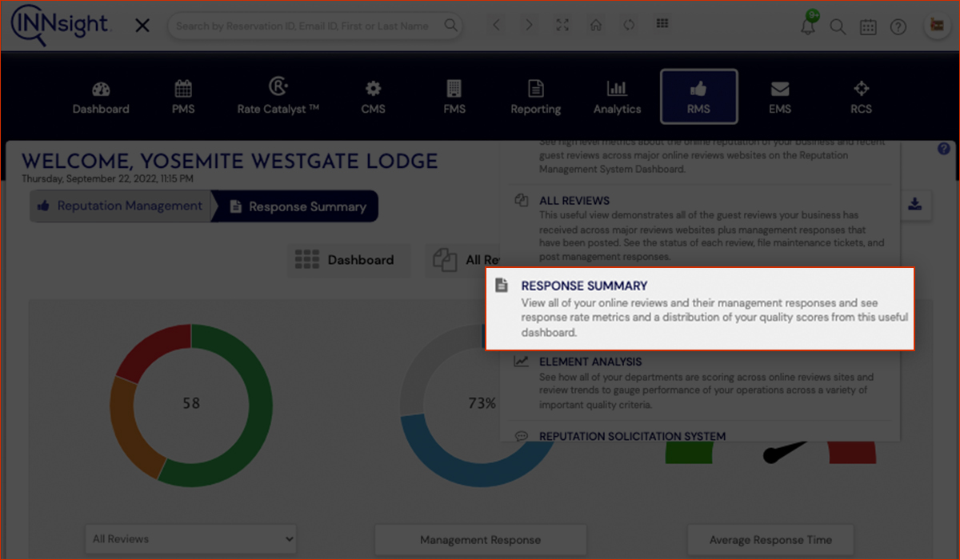
Task: Open the PMS module
Action: tap(183, 97)
